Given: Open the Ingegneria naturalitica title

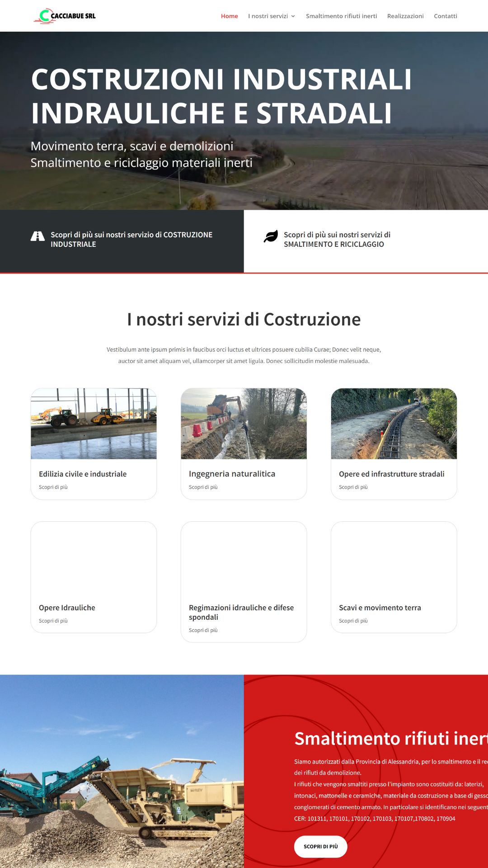Looking at the screenshot, I should tap(232, 474).
